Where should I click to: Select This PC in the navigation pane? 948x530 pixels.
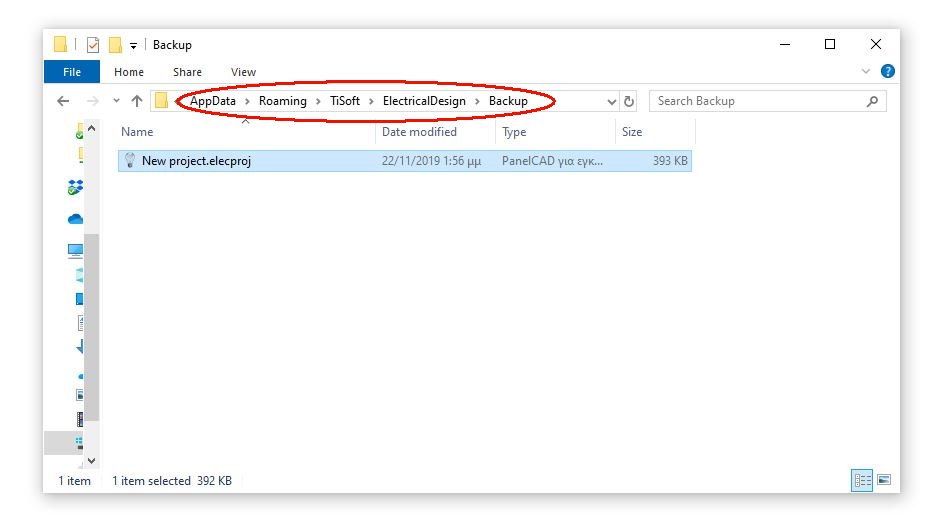(76, 250)
